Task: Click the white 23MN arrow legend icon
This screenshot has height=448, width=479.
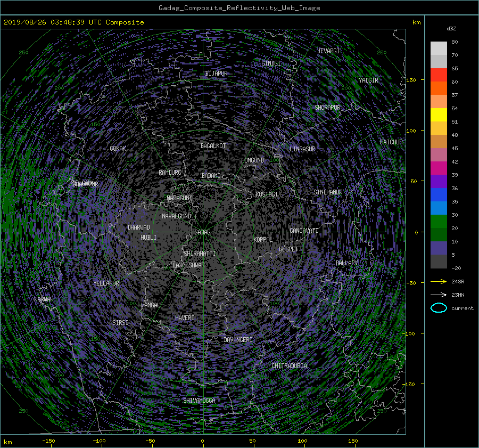Action: pos(439,295)
